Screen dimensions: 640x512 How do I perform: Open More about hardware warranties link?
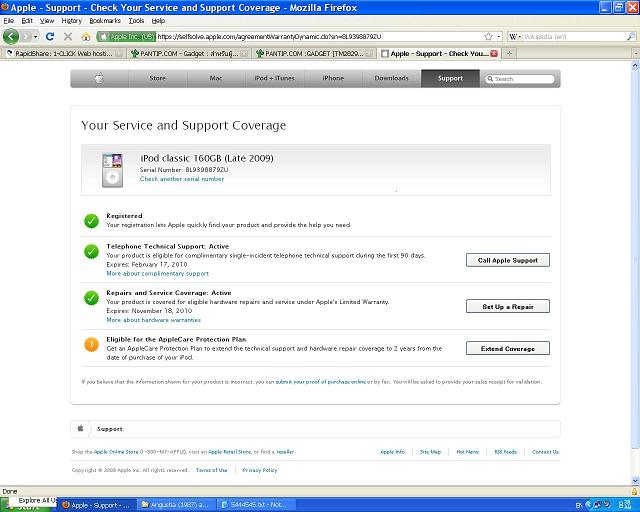pyautogui.click(x=153, y=320)
